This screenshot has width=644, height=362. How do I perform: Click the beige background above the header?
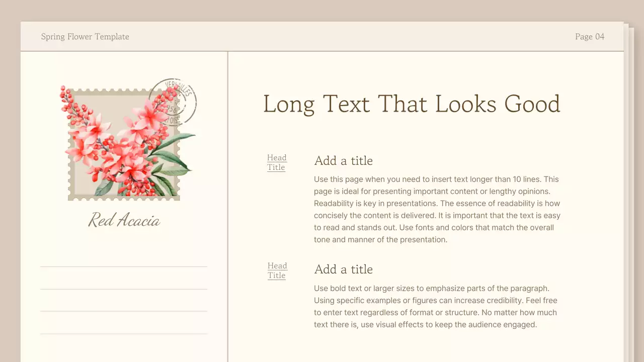(x=322, y=10)
